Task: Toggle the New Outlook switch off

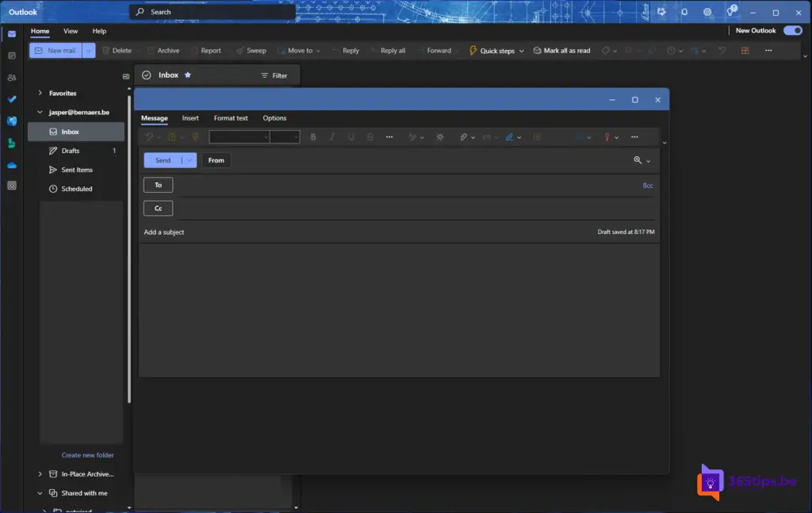Action: (791, 31)
